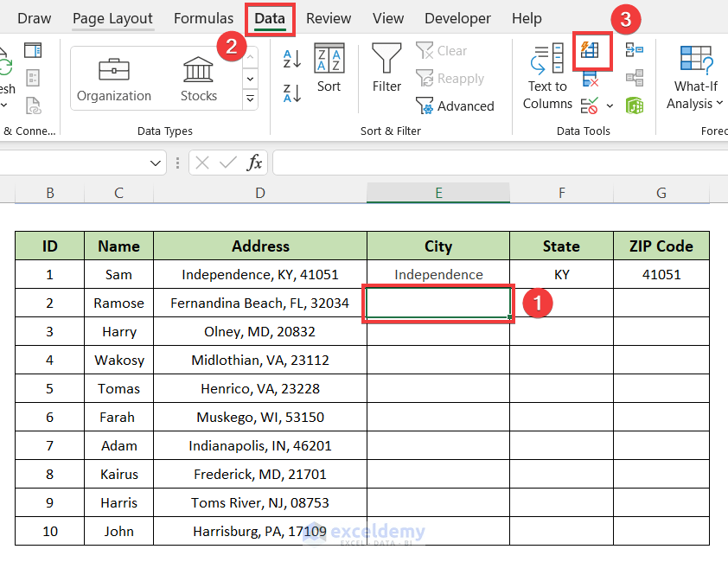Screen dimensions: 728x562
Task: Open the Formulas ribbon tab
Action: tap(203, 17)
